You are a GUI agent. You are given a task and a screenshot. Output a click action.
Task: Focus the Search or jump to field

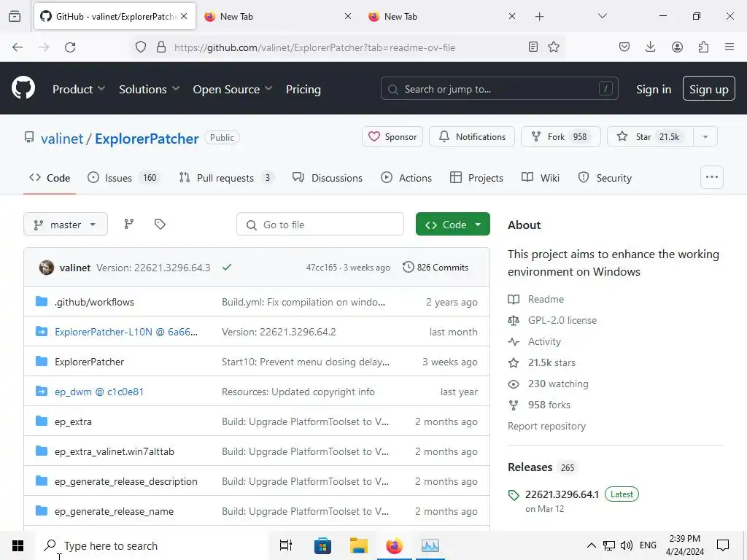[499, 88]
